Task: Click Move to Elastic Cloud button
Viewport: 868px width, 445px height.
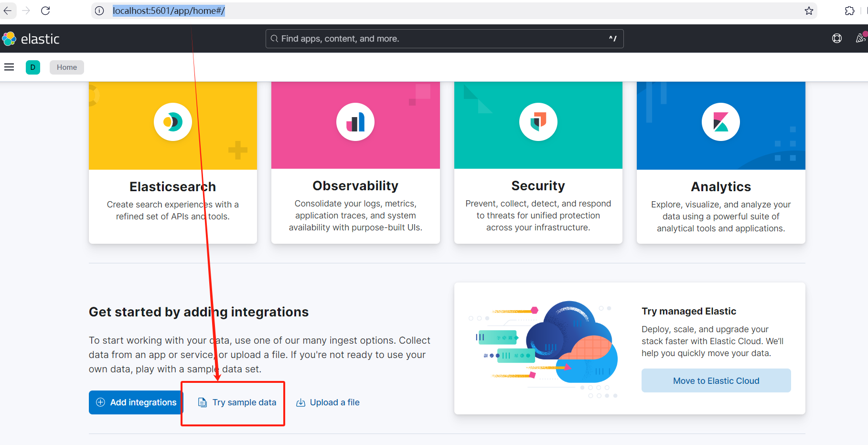Action: [716, 381]
